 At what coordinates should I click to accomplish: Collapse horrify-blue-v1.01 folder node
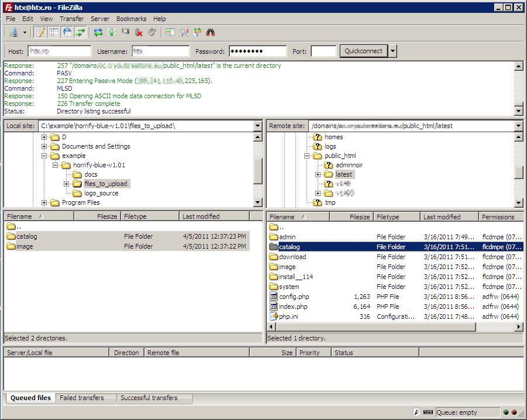55,166
